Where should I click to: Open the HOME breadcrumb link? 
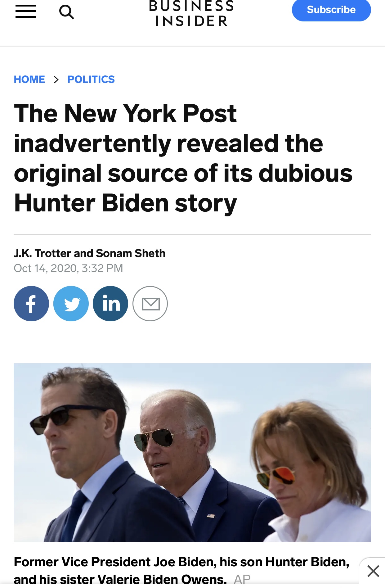(29, 79)
